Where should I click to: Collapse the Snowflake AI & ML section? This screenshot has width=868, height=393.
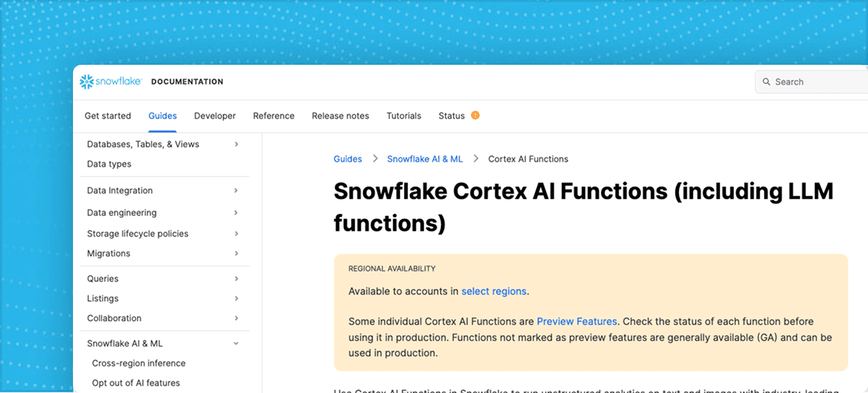point(236,343)
